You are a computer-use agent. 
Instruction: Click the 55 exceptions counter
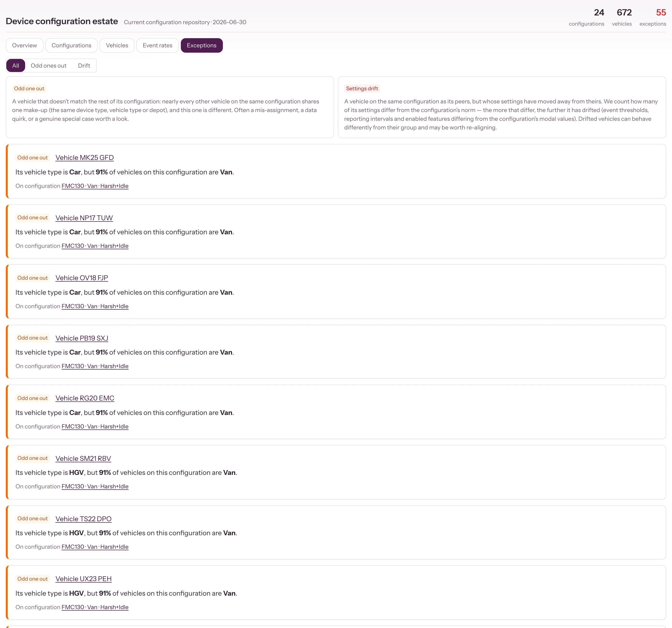point(653,17)
